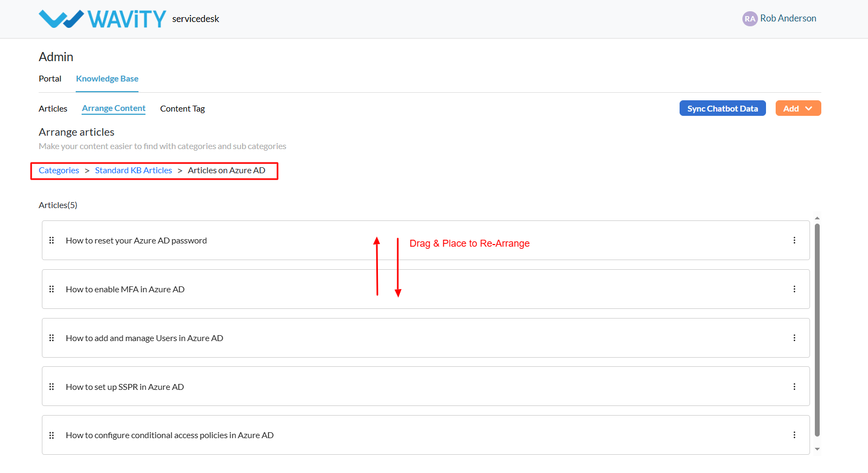Click the drag handle for enable MFA article
This screenshot has height=473, width=868.
click(x=52, y=289)
